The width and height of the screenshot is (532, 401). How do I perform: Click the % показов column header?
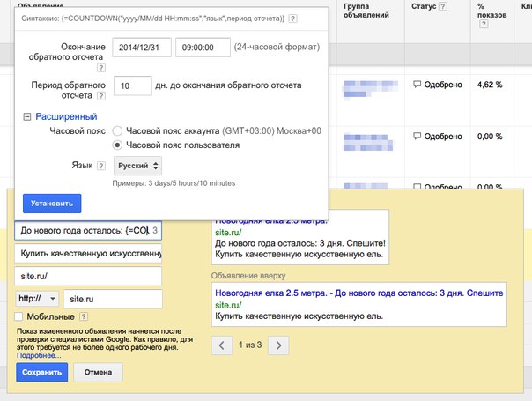tap(491, 11)
